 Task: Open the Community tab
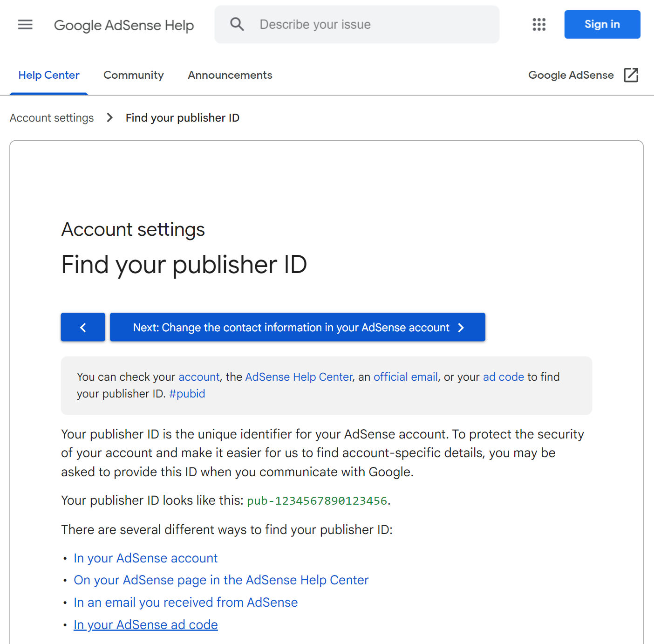pos(134,75)
